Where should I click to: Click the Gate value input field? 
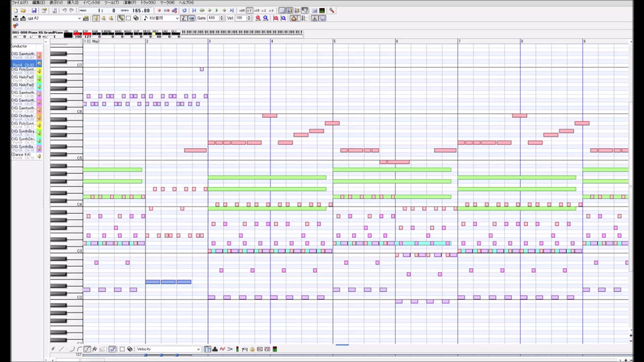tap(213, 18)
